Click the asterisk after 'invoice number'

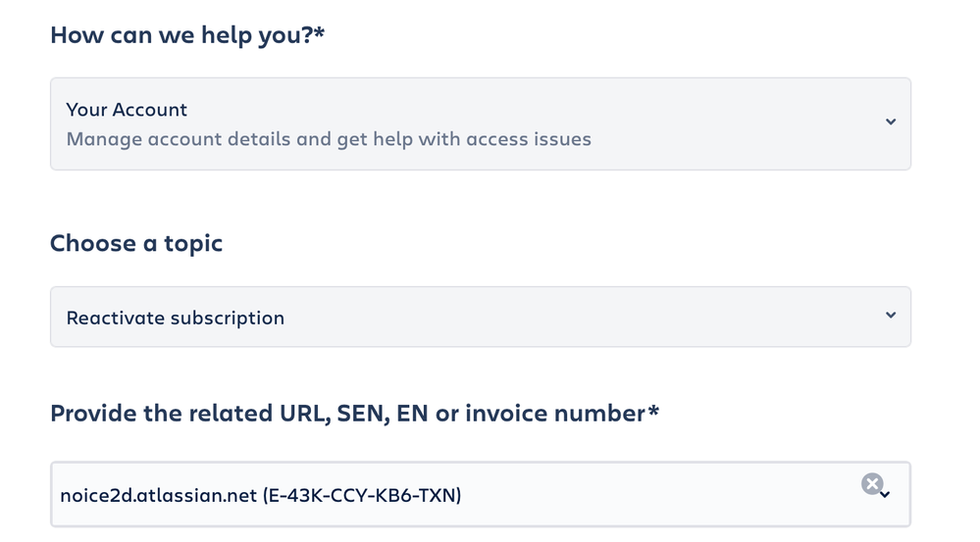653,410
